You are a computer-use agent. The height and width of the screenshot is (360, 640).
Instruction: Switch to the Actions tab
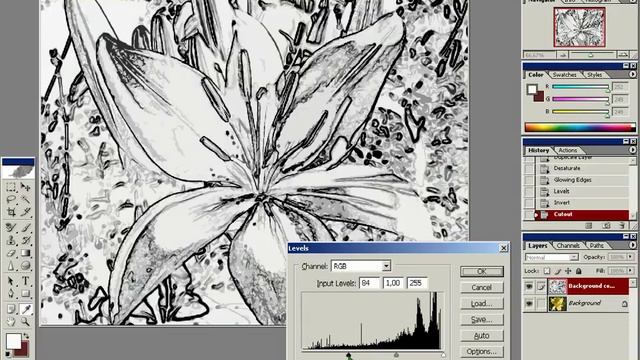pos(567,151)
